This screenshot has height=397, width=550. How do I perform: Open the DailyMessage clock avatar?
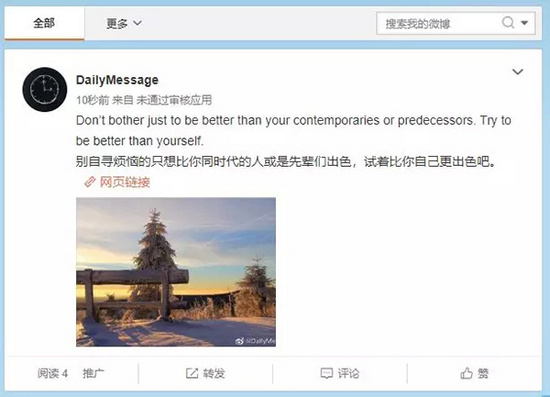pyautogui.click(x=45, y=89)
